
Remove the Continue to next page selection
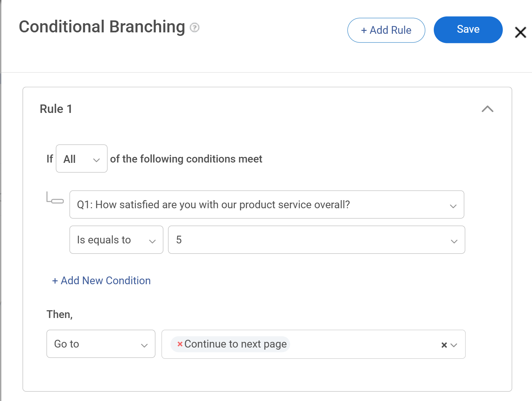click(179, 344)
